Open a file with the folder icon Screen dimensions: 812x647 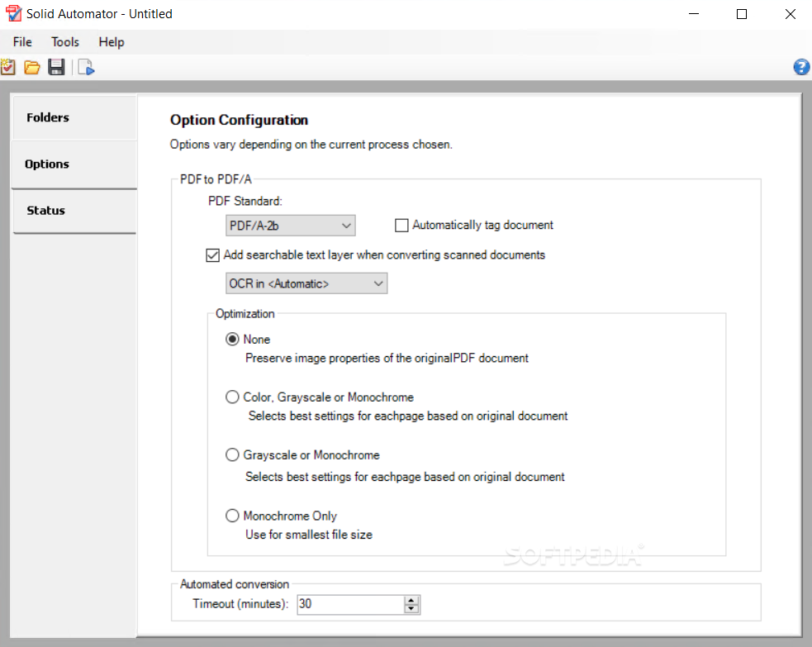tap(32, 67)
